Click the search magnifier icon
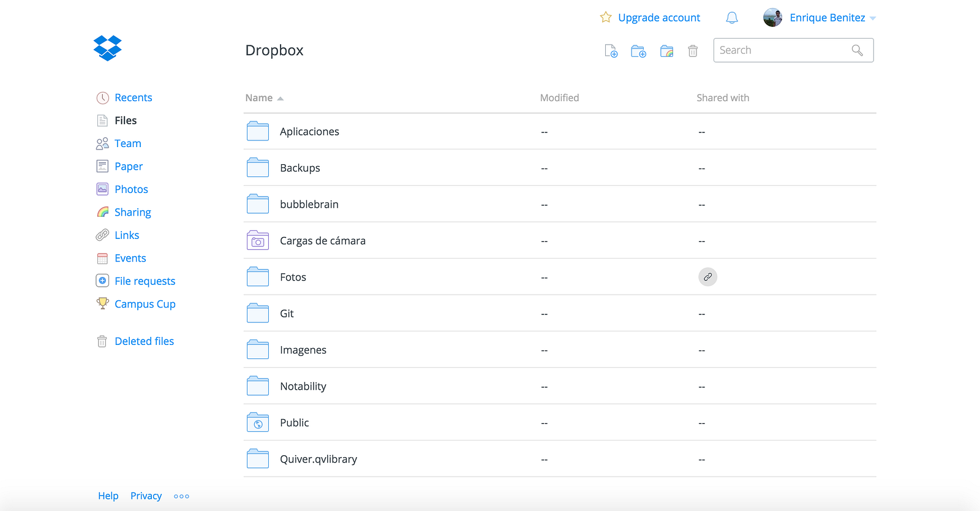Image resolution: width=980 pixels, height=511 pixels. [x=858, y=50]
